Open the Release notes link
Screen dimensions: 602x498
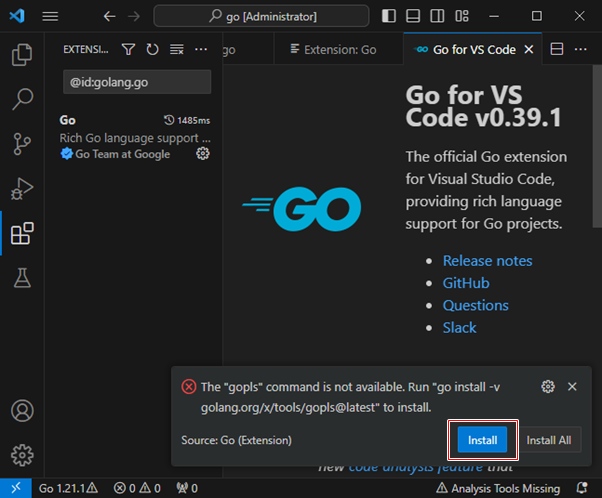(488, 261)
